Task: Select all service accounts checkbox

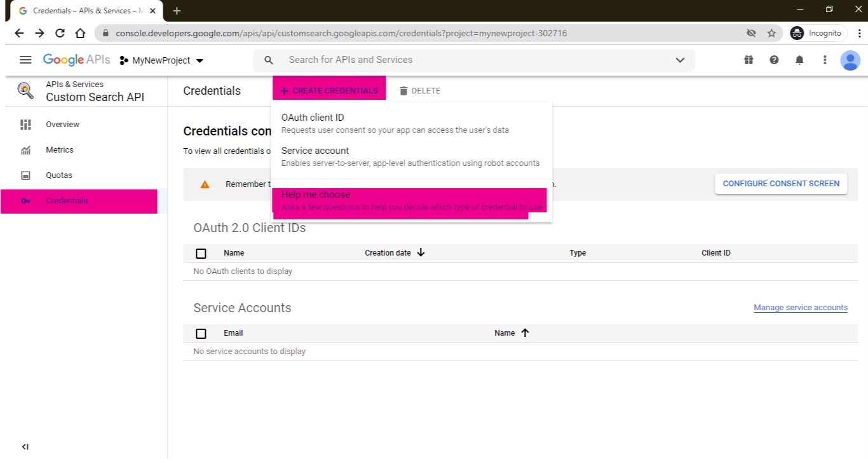Action: 201,334
